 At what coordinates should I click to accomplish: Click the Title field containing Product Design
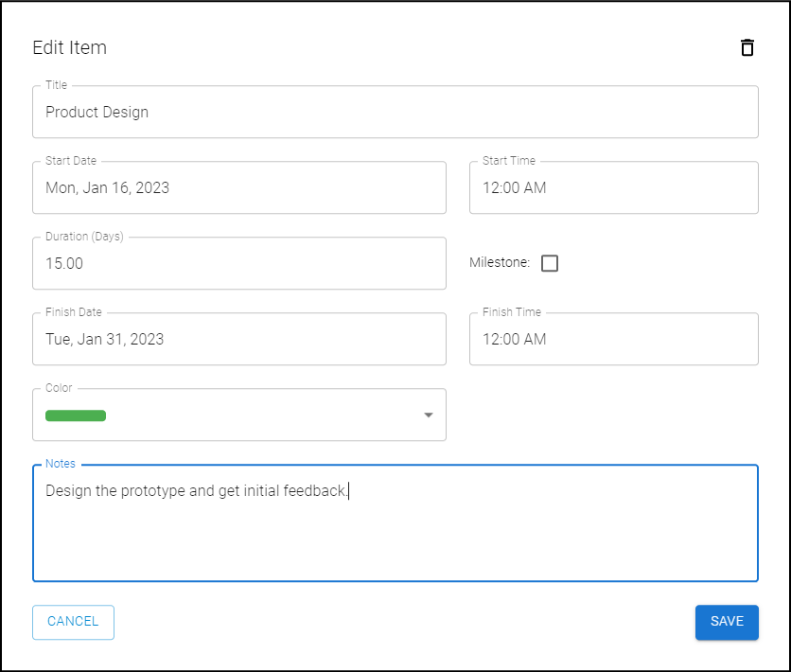tap(395, 112)
